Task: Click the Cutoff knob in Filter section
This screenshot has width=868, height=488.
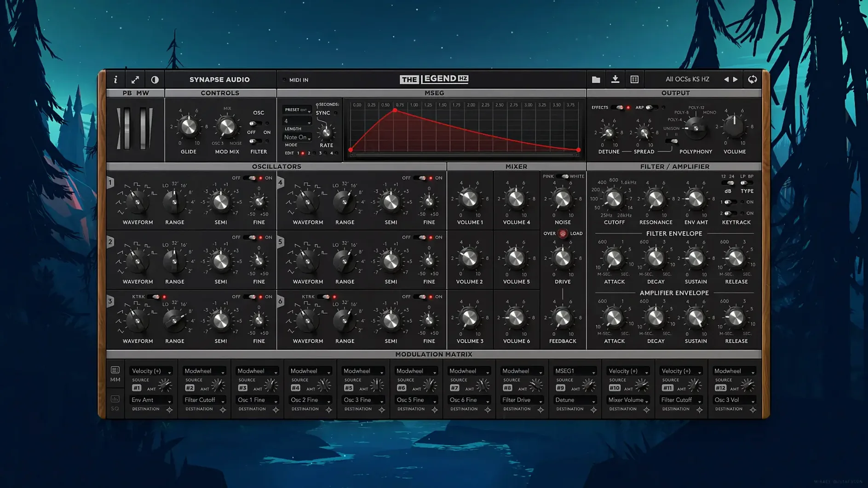Action: [x=614, y=199]
